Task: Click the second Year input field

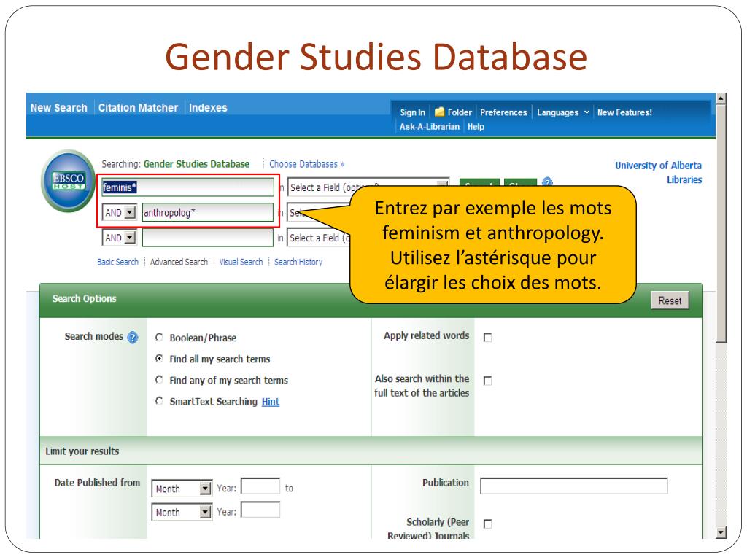Action: pos(260,510)
